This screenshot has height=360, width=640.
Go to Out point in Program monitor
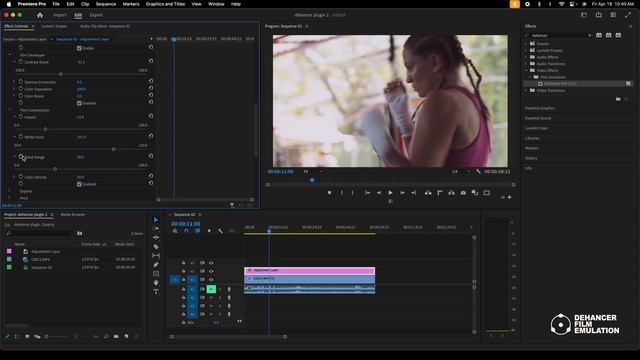[413, 193]
